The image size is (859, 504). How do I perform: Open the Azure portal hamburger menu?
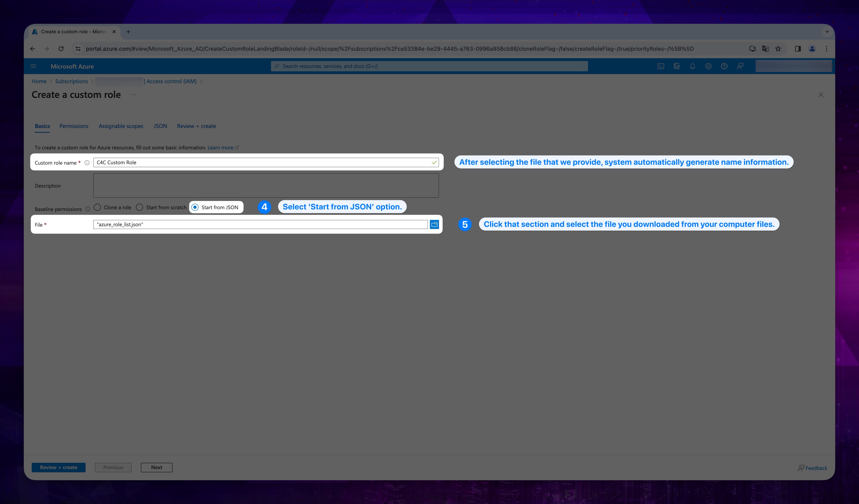pyautogui.click(x=33, y=66)
